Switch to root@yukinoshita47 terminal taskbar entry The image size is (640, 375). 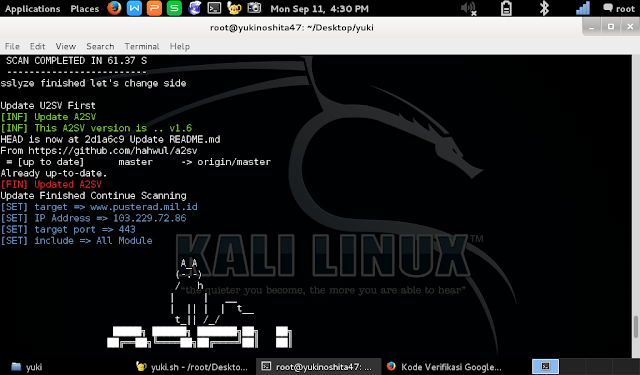click(x=318, y=367)
